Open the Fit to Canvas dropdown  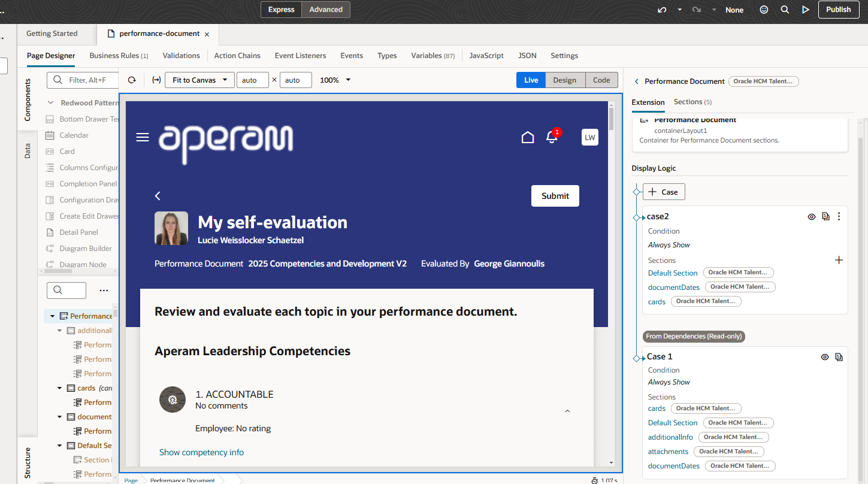click(x=200, y=80)
